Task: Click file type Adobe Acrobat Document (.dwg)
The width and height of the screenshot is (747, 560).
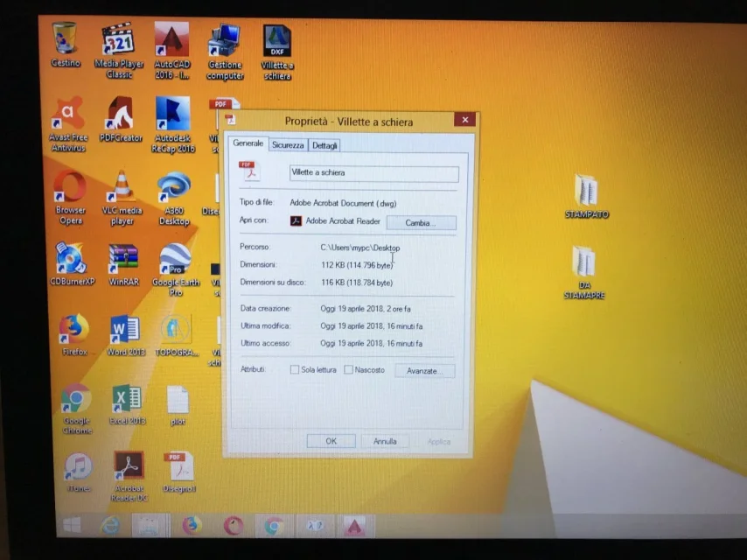Action: 343,203
